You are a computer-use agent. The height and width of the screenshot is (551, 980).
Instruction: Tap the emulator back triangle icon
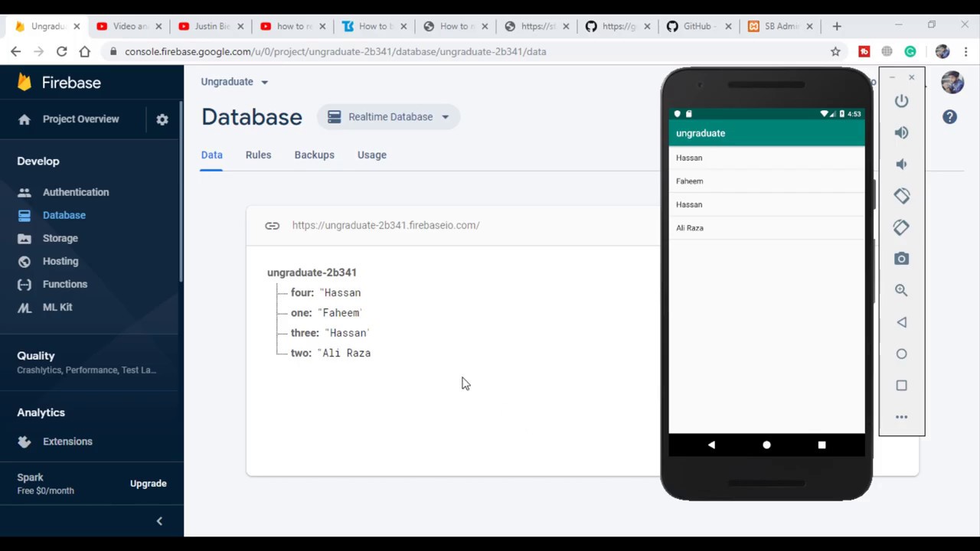(901, 322)
